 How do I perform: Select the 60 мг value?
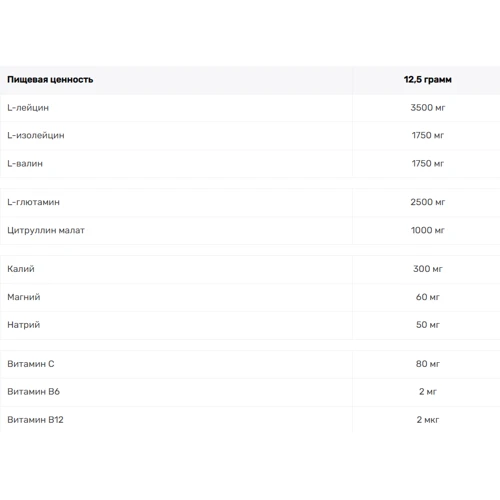(x=428, y=297)
